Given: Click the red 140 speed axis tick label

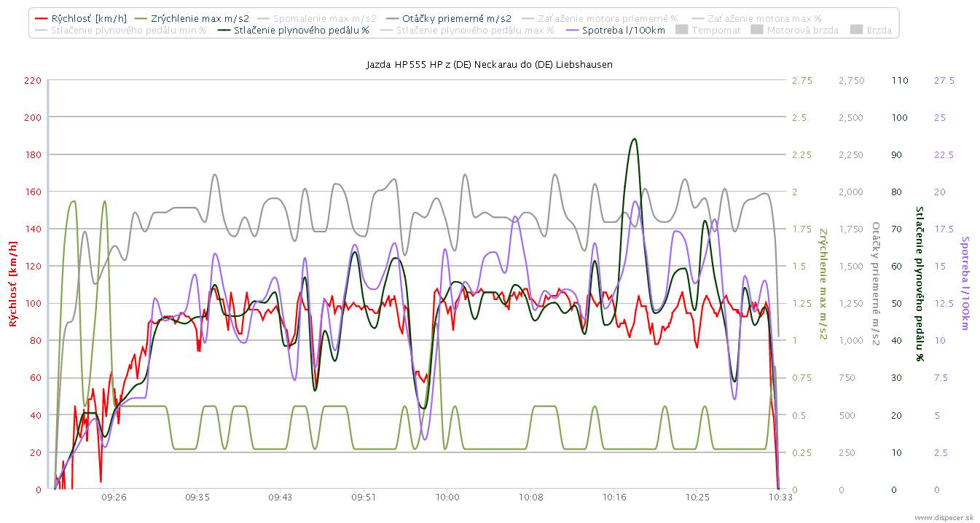Looking at the screenshot, I should pyautogui.click(x=34, y=229).
